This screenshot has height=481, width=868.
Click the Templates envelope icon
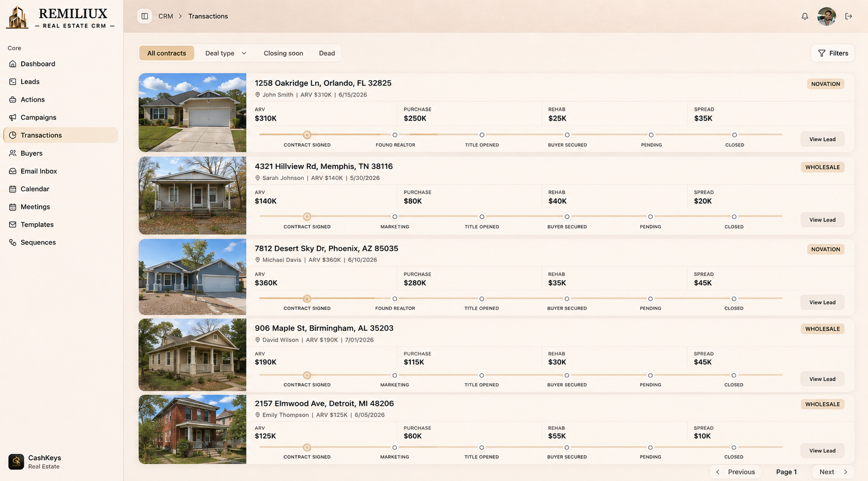(x=13, y=225)
